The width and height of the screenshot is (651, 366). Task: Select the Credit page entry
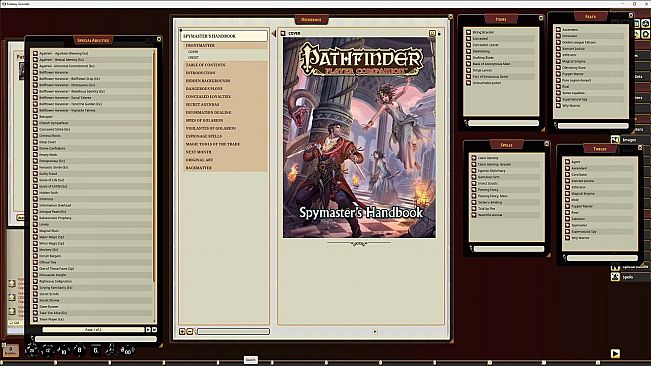193,58
